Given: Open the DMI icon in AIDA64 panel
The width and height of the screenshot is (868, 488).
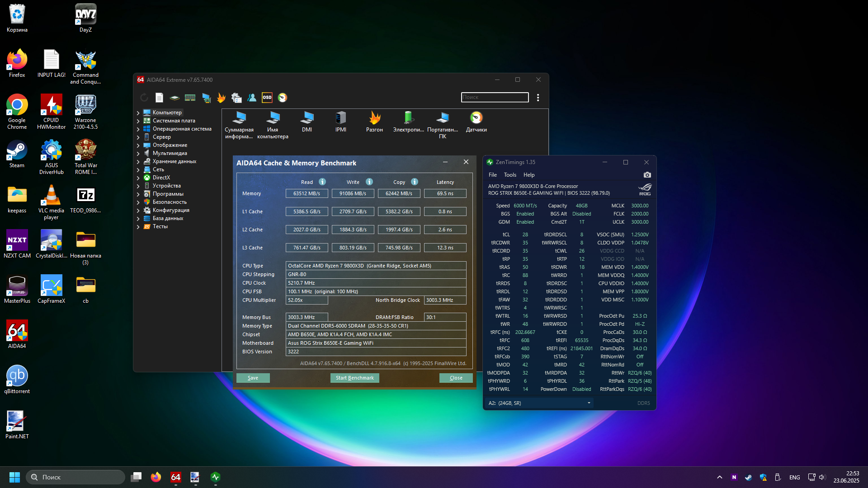Looking at the screenshot, I should pos(307,122).
